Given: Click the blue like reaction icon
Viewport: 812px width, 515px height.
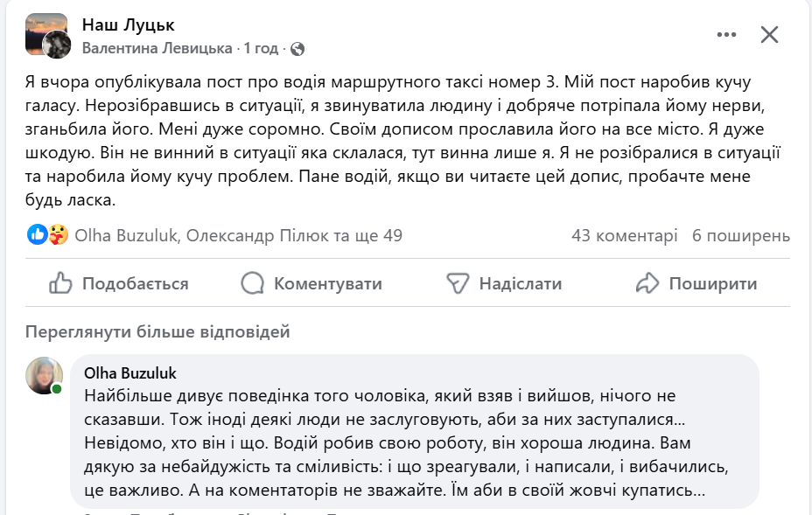Looking at the screenshot, I should [38, 234].
